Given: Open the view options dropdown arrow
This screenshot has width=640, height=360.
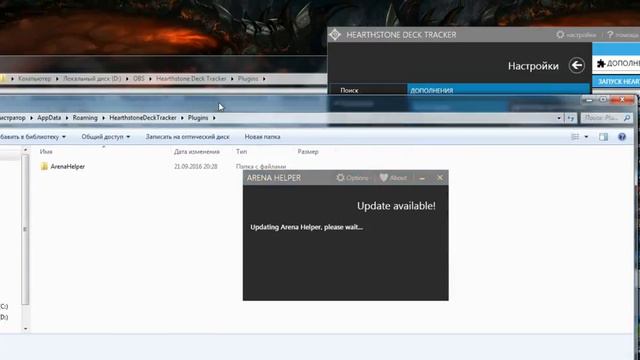Looking at the screenshot, I should tap(586, 137).
